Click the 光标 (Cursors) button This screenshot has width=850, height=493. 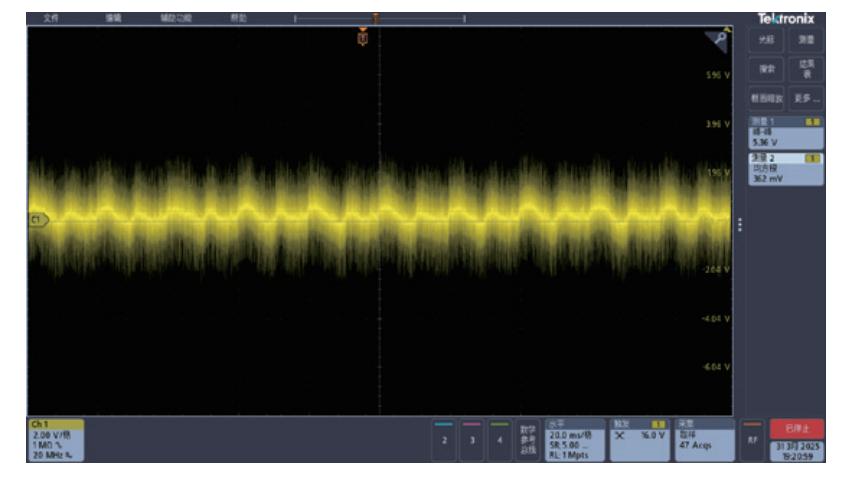pos(768,37)
